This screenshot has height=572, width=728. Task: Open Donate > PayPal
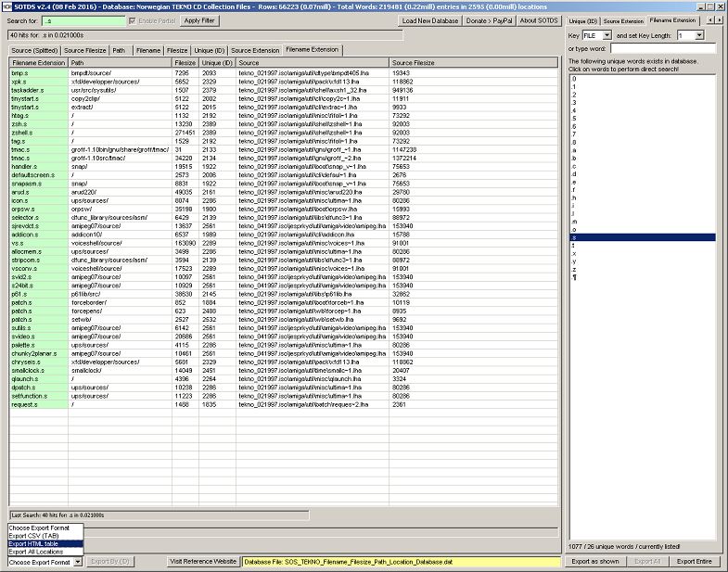click(491, 20)
